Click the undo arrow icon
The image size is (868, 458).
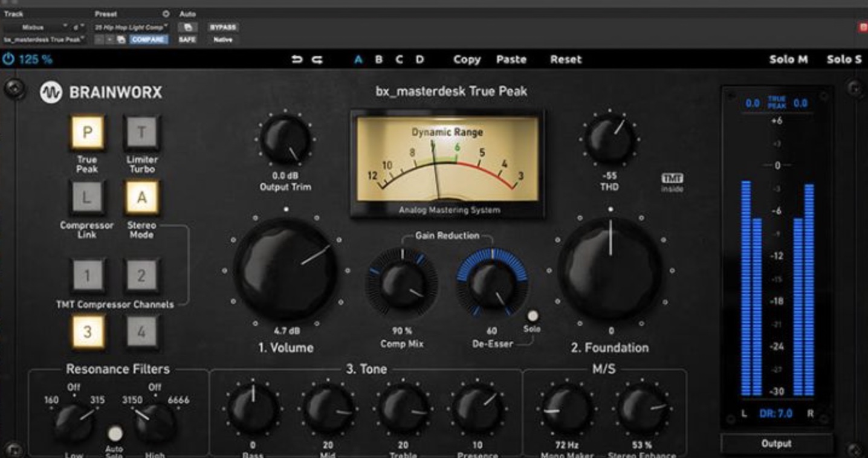pos(297,59)
